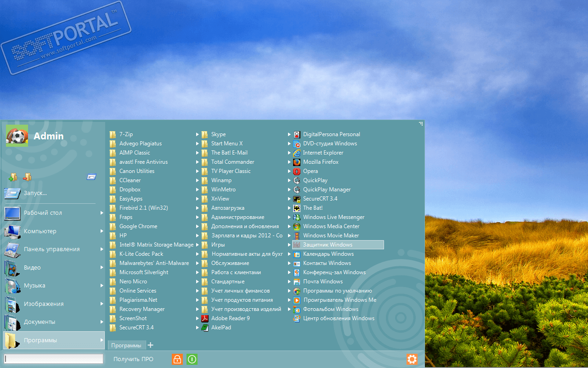
Task: Select avast! Free Antivirus folder text
Action: point(144,162)
